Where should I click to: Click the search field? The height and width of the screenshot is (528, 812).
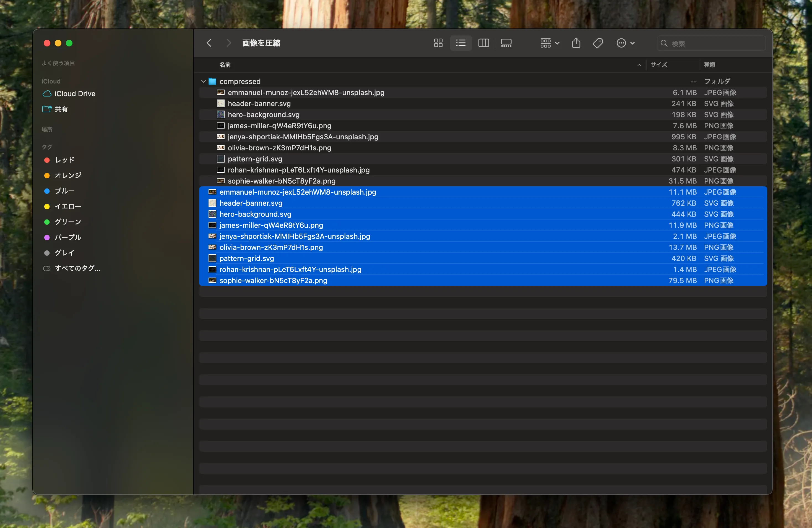tap(711, 43)
